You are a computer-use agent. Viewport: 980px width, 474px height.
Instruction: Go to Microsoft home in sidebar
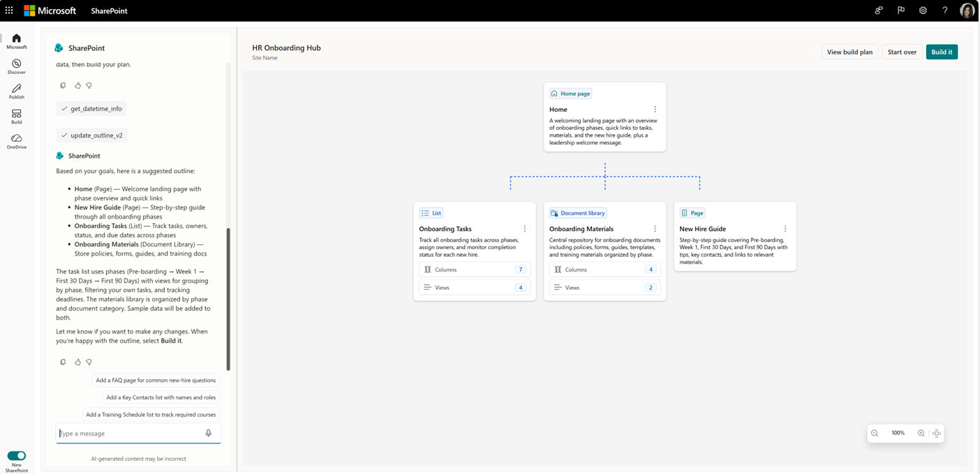(16, 41)
